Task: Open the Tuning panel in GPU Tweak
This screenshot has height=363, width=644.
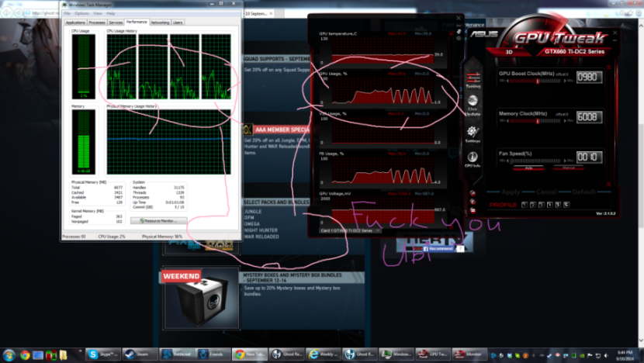Action: (x=473, y=79)
